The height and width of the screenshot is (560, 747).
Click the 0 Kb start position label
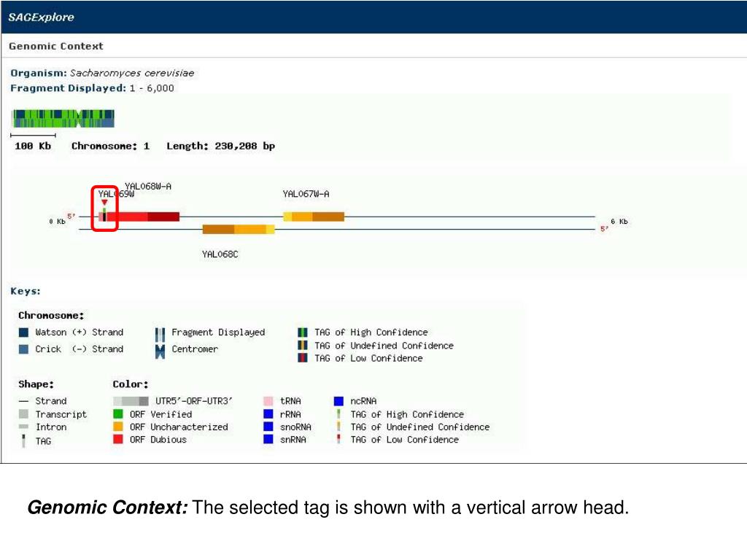(x=57, y=222)
